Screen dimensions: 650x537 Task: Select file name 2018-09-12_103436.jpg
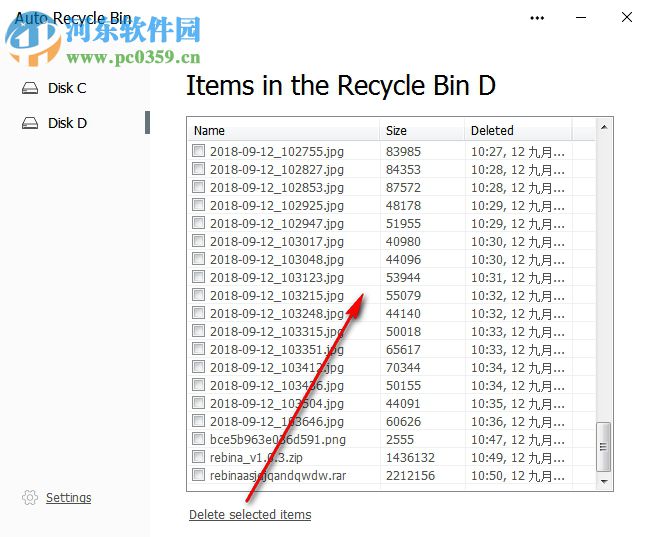coord(277,386)
